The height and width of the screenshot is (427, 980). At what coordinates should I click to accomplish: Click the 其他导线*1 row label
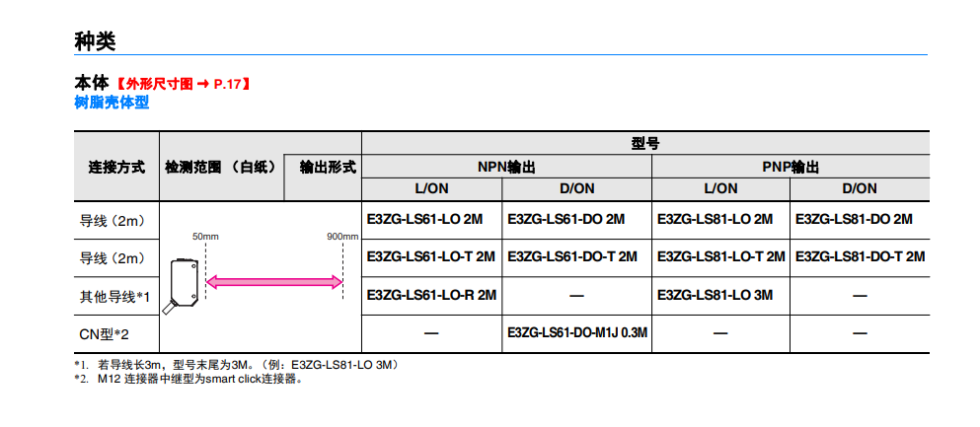(x=113, y=295)
